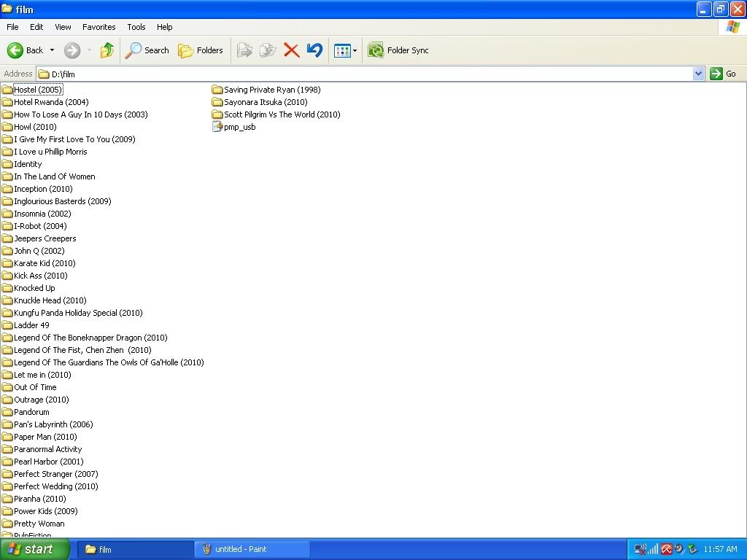Select the Kick Ass (2010) folder icon
Image resolution: width=747 pixels, height=560 pixels.
click(x=7, y=275)
